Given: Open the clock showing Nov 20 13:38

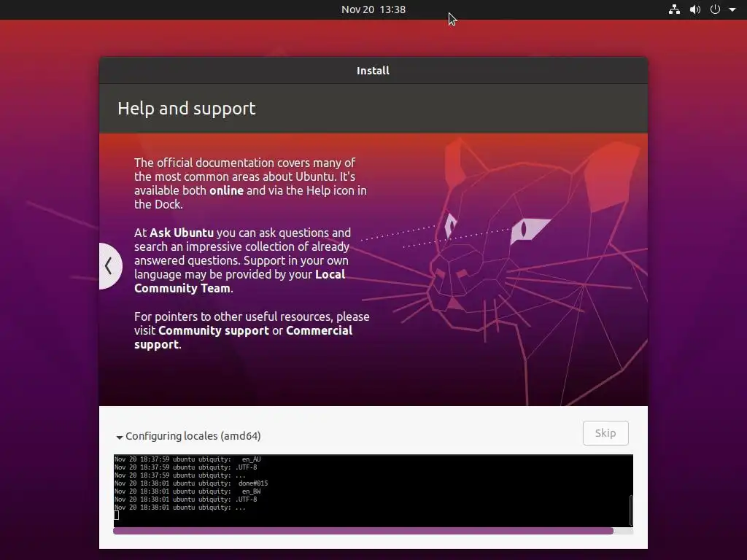Looking at the screenshot, I should click(373, 9).
